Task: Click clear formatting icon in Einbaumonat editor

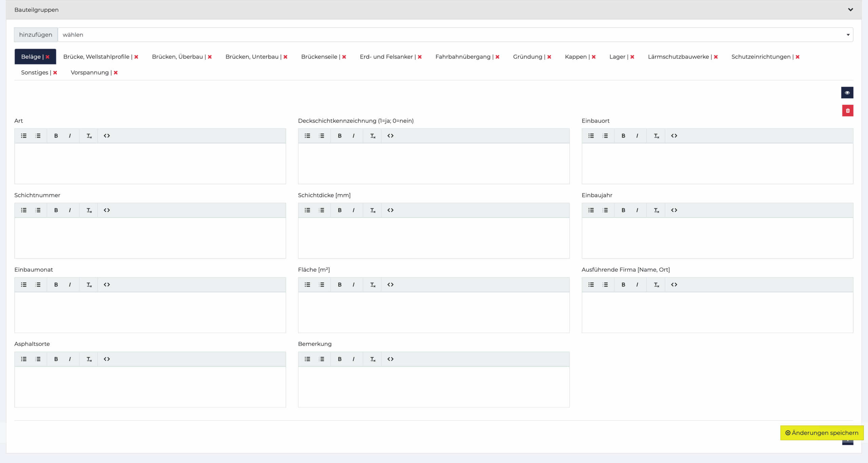Action: click(x=89, y=285)
